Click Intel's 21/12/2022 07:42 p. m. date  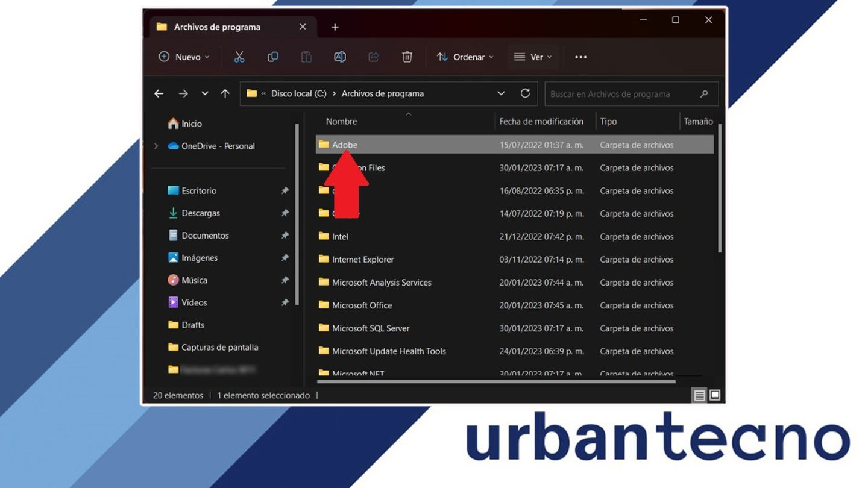click(541, 236)
